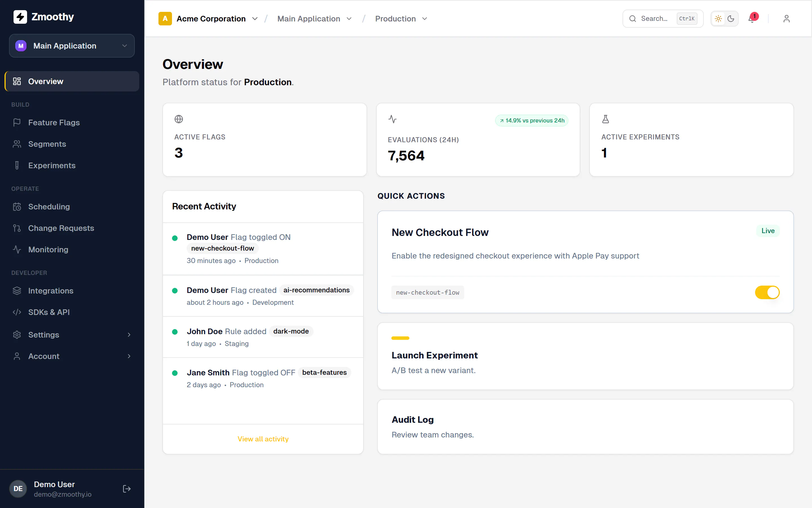This screenshot has height=508, width=812.
Task: Click the 14.9% vs previous 24h badge
Action: 532,121
